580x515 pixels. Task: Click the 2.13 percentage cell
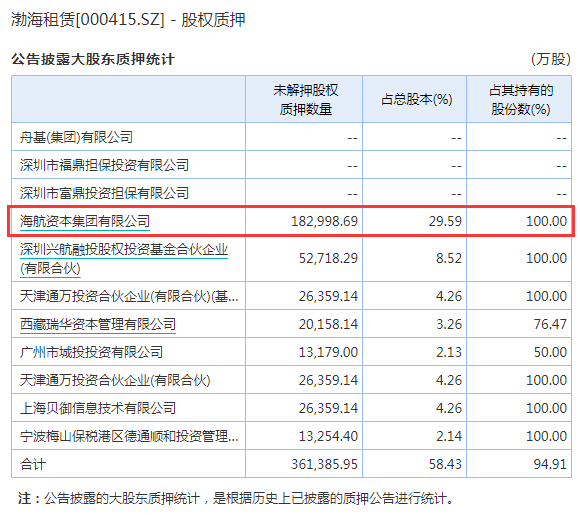click(x=449, y=352)
